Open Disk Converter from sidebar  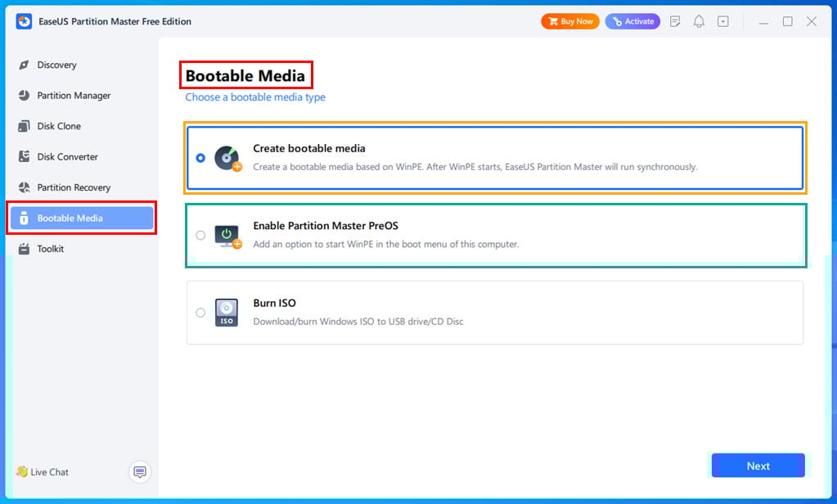[82, 156]
